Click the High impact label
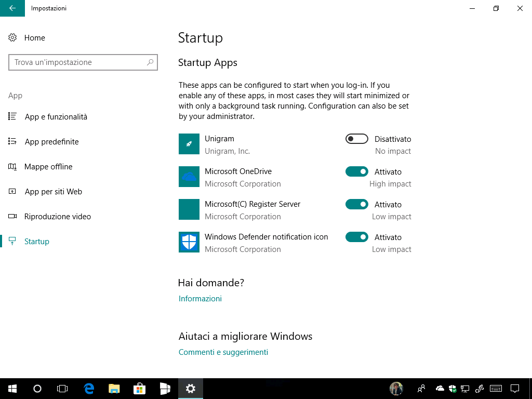Image resolution: width=532 pixels, height=399 pixels. [x=390, y=184]
